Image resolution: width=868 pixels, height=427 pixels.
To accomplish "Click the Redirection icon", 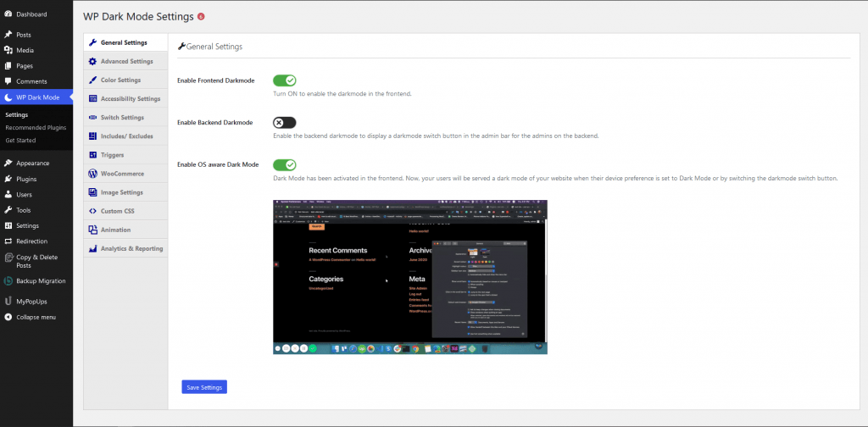I will pyautogui.click(x=8, y=241).
